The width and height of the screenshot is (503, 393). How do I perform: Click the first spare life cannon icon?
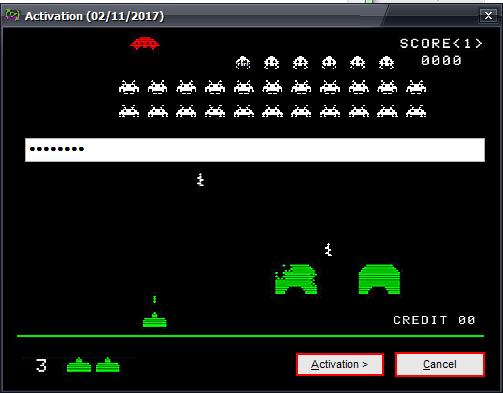(79, 365)
